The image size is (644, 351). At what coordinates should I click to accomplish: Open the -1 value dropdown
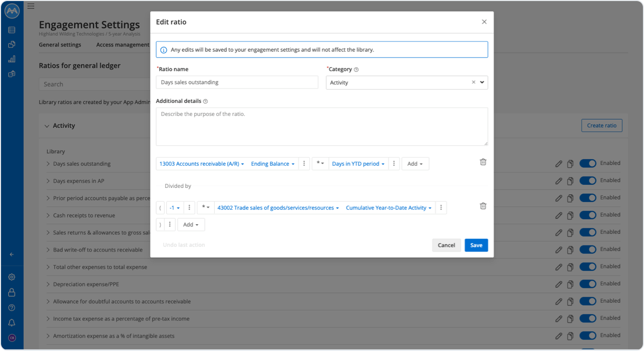click(175, 208)
